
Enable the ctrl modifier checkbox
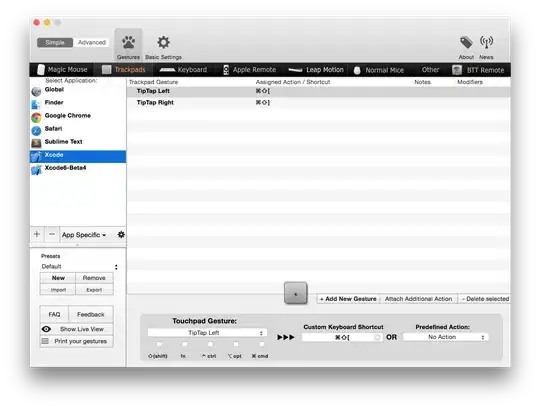click(x=210, y=344)
